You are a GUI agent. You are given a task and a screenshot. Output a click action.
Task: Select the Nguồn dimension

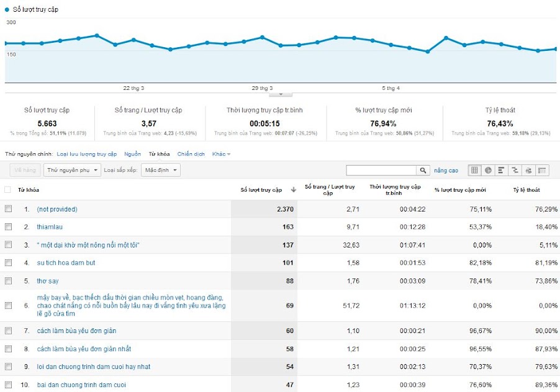click(132, 154)
